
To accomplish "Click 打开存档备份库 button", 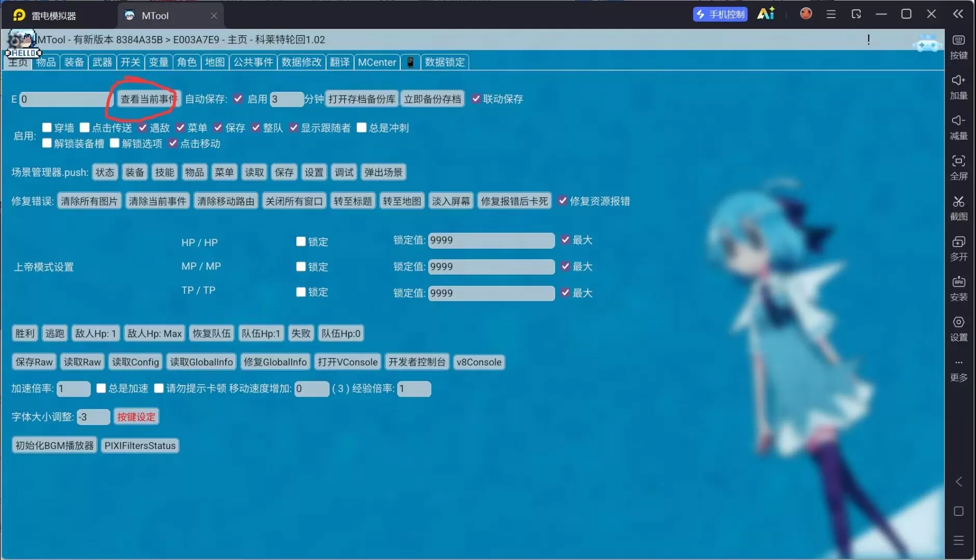I will coord(362,99).
